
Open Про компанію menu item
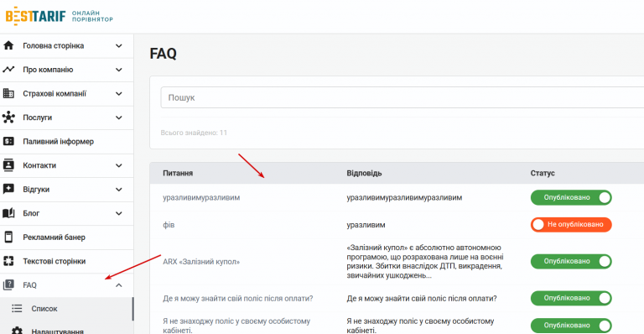click(66, 70)
